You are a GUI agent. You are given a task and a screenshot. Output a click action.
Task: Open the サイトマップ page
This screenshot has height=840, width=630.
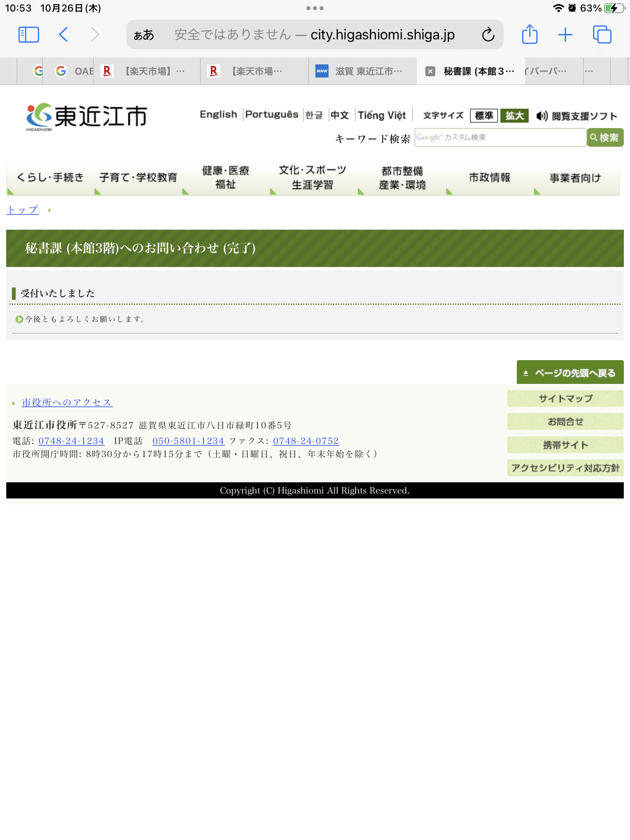566,398
